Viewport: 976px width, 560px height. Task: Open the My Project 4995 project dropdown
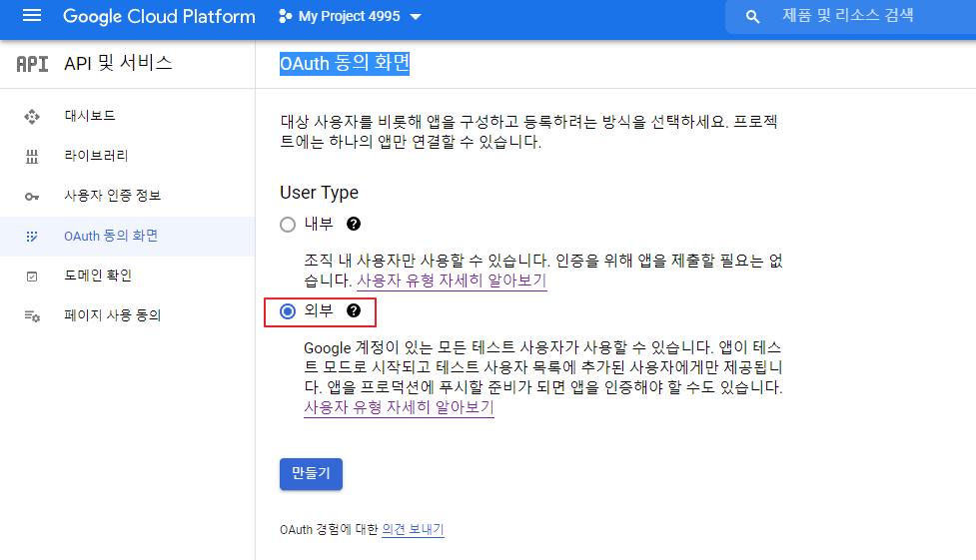click(x=351, y=16)
